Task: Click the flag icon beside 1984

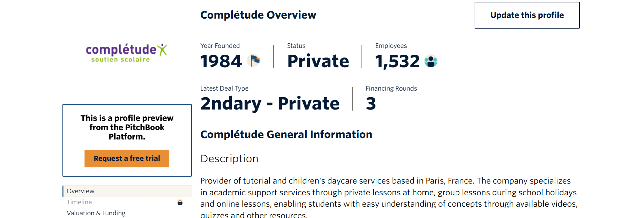Action: [254, 61]
